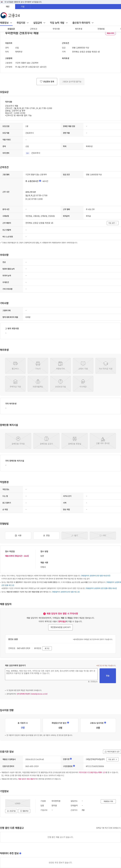Select the 모집요강 section tab

click(x=11, y=29)
